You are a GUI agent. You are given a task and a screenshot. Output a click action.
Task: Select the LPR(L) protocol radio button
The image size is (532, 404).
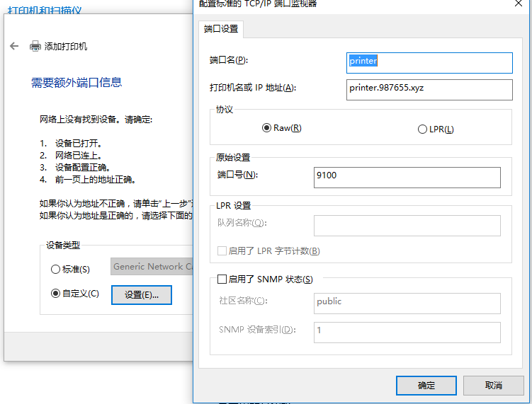(x=423, y=129)
